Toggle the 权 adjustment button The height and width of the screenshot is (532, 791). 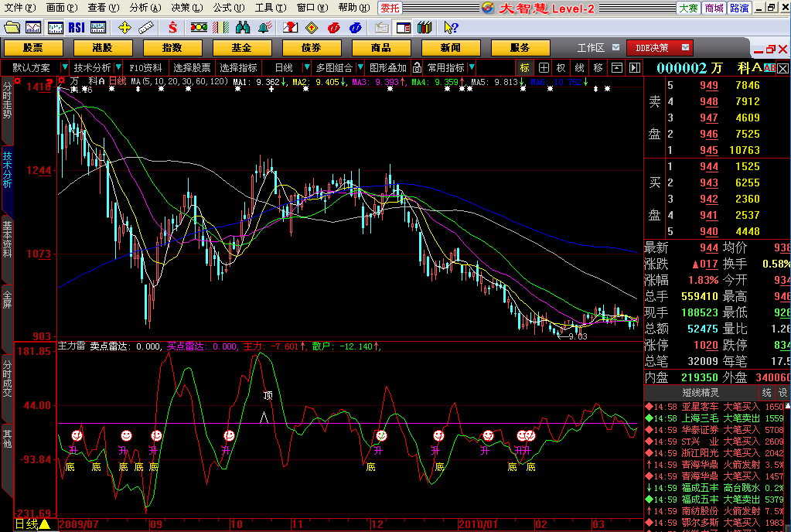[561, 67]
